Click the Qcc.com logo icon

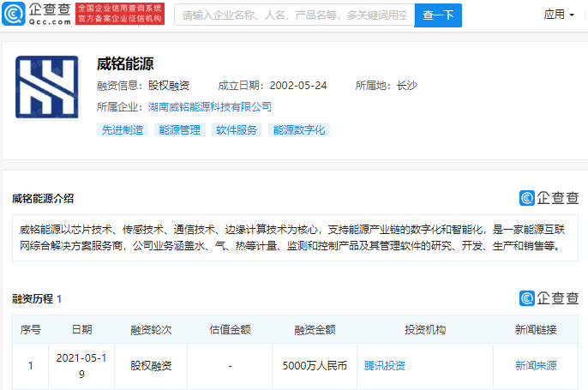(x=14, y=14)
